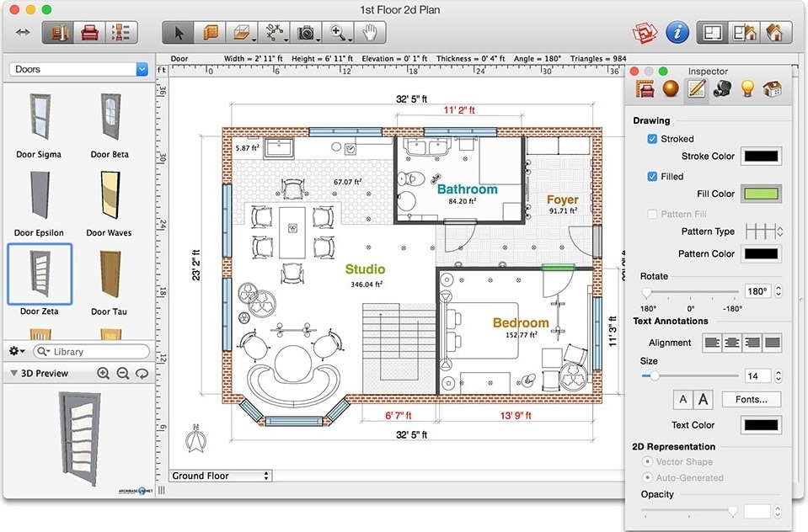Expand the library search options arrow
This screenshot has height=532, width=808.
pyautogui.click(x=43, y=351)
